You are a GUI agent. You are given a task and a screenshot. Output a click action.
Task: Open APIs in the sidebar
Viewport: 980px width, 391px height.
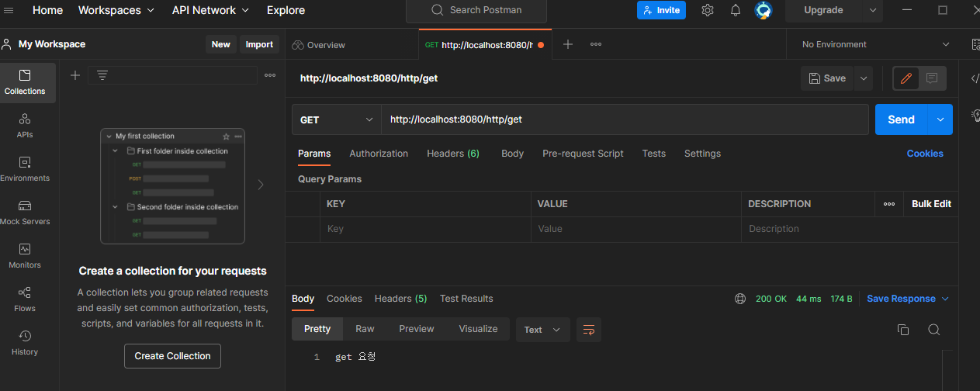[x=25, y=126]
